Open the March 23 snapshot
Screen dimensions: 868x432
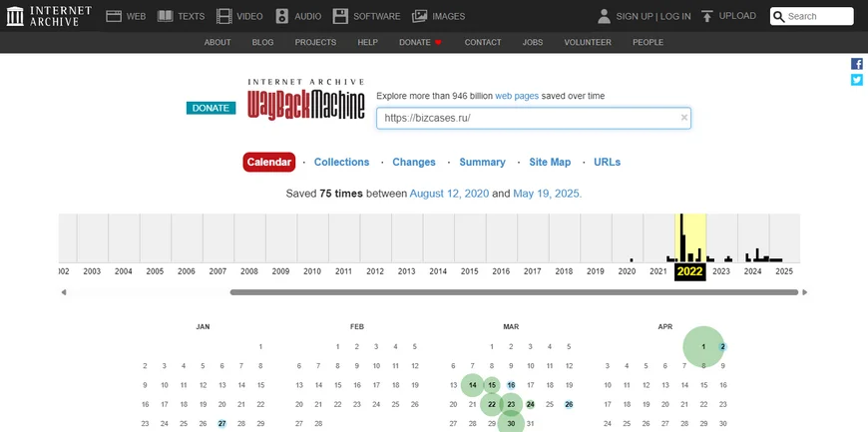pyautogui.click(x=511, y=404)
